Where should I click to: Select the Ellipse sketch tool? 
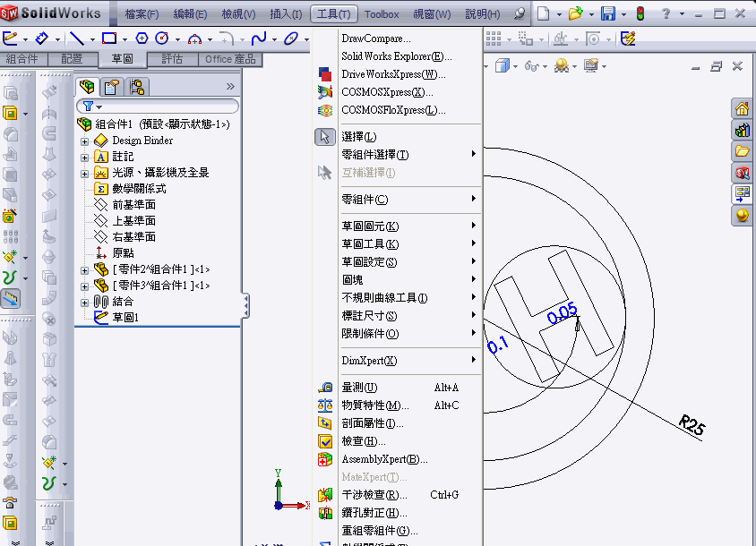click(291, 38)
